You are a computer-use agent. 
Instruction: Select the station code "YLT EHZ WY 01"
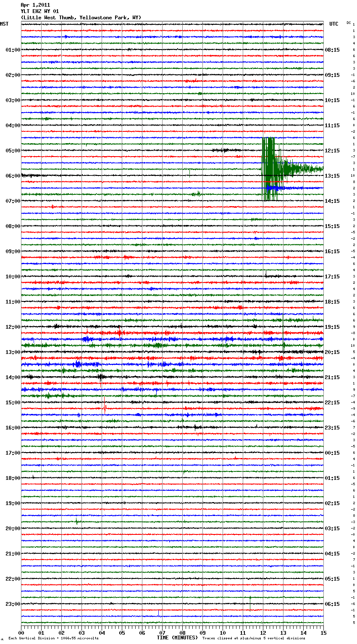coord(40,11)
